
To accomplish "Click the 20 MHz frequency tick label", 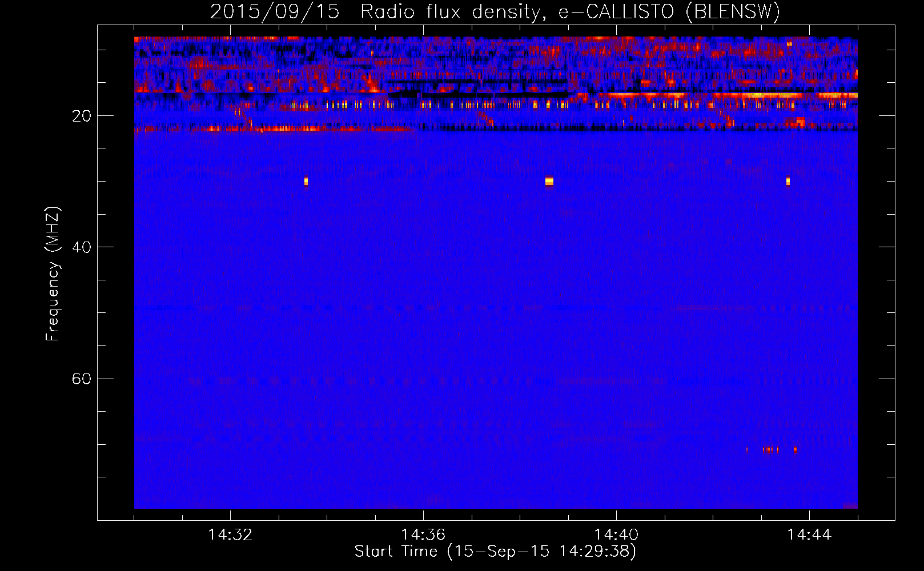I will click(x=82, y=116).
